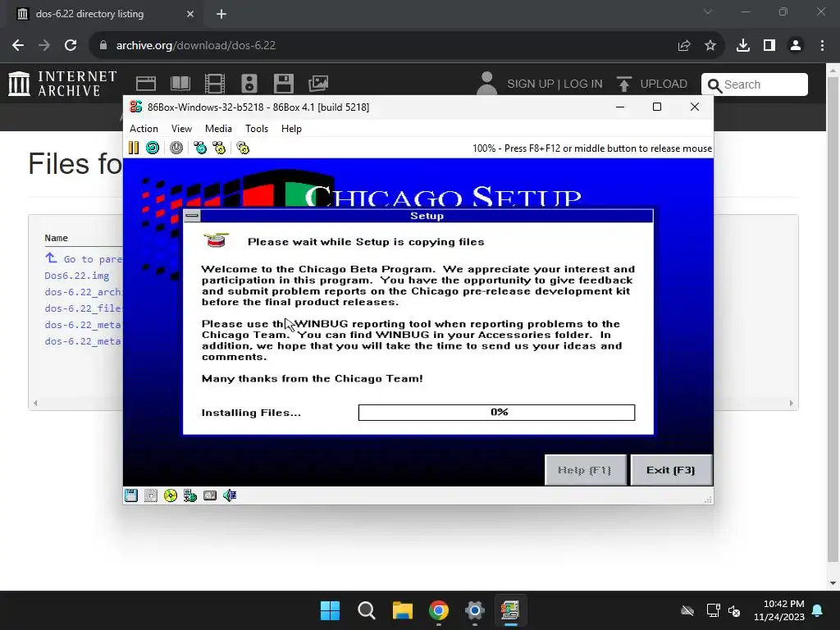Open Chrome downloads icon
This screenshot has width=840, height=630.
tap(743, 46)
